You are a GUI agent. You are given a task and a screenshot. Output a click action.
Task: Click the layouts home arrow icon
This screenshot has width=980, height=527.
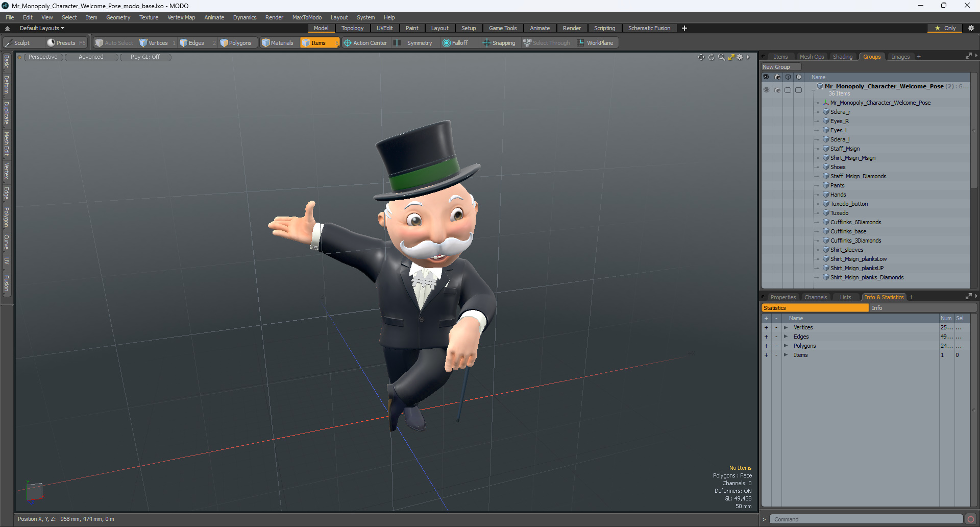click(7, 28)
